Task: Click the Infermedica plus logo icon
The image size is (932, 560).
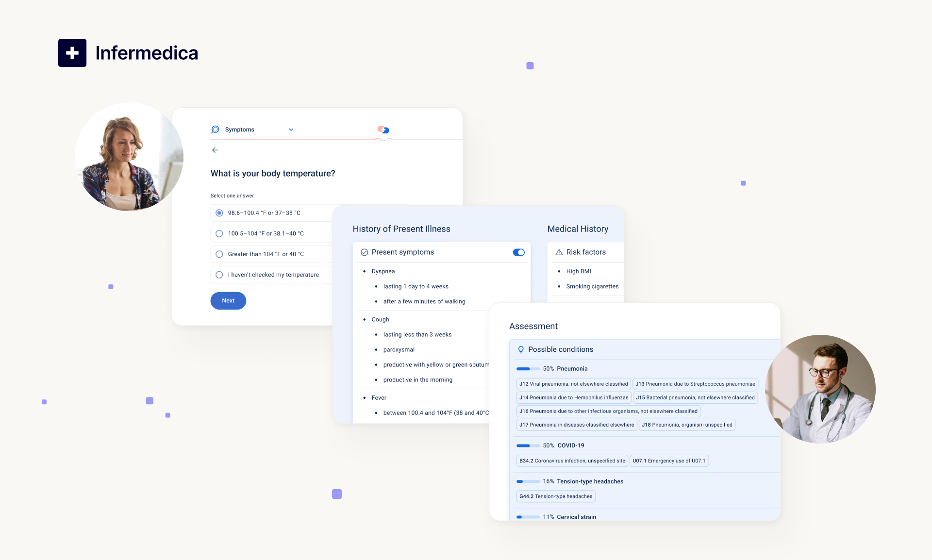Action: pyautogui.click(x=72, y=53)
